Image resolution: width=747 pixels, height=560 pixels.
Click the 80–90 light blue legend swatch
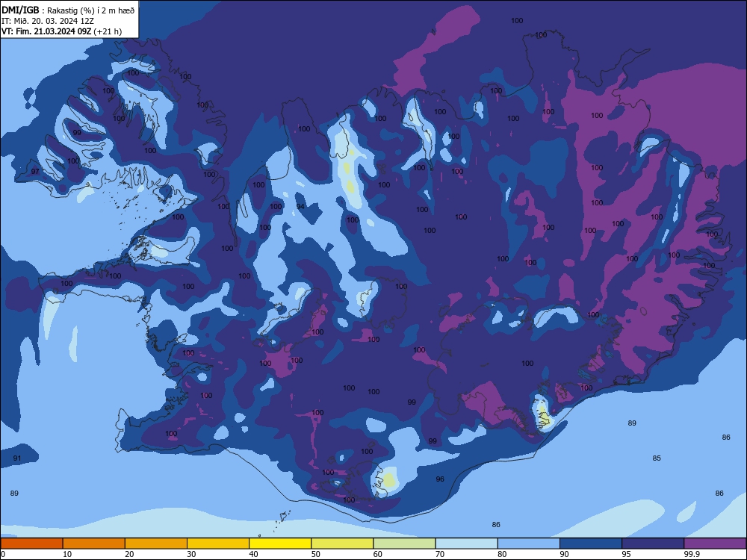coord(529,544)
